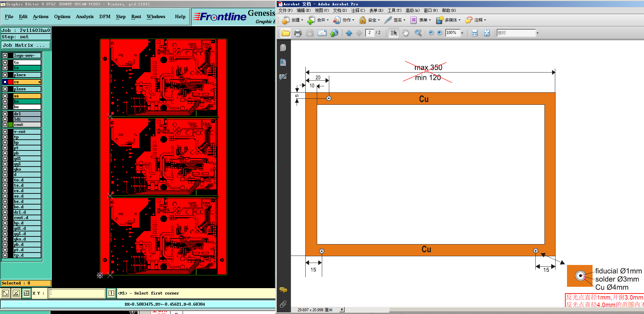Click the exclamation mark icon in Genesis
Image resolution: width=644 pixels, height=314 pixels.
click(111, 293)
